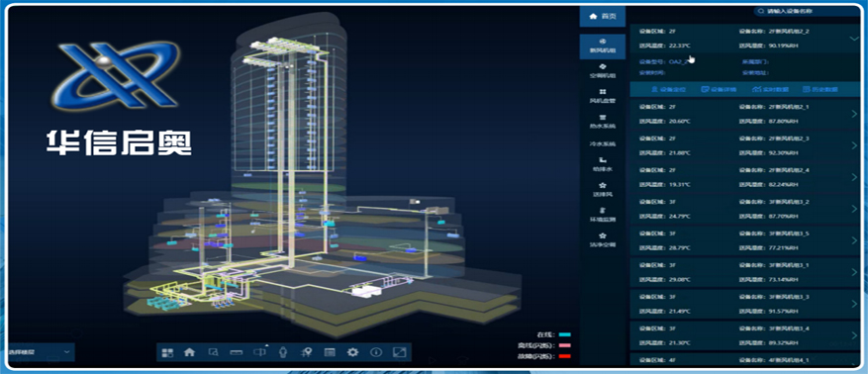Toggle fullscreen with the expand arrow icon
The height and width of the screenshot is (374, 868).
pos(400,352)
